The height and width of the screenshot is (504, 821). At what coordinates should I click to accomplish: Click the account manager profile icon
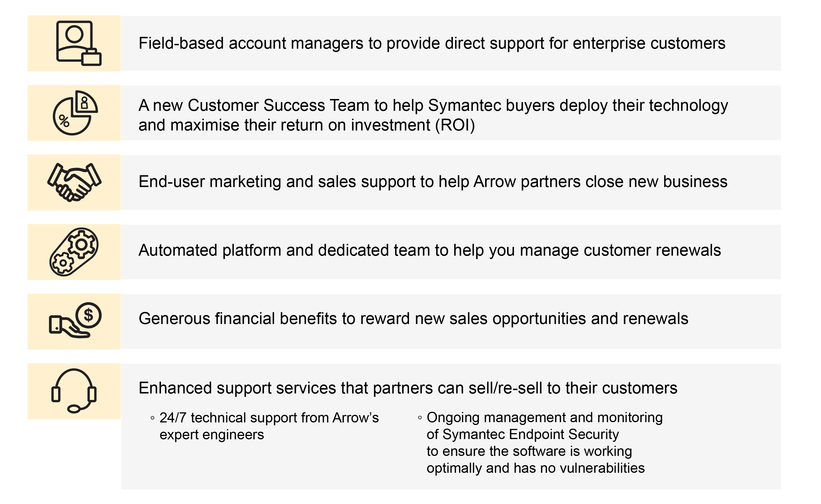[x=79, y=43]
